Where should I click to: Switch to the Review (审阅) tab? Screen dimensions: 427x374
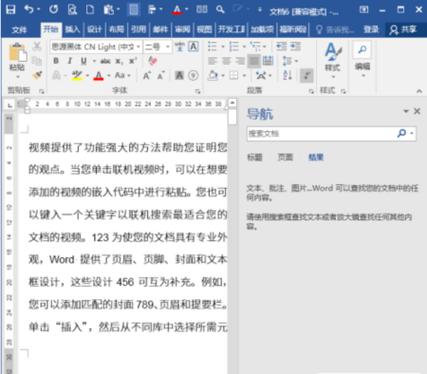coord(183,30)
